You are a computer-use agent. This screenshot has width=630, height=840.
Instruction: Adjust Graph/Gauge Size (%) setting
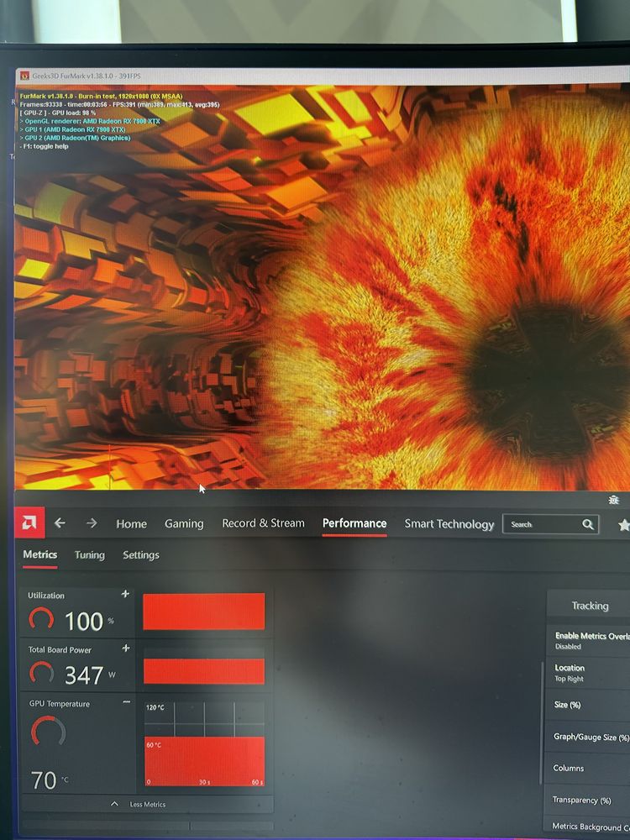(588, 737)
